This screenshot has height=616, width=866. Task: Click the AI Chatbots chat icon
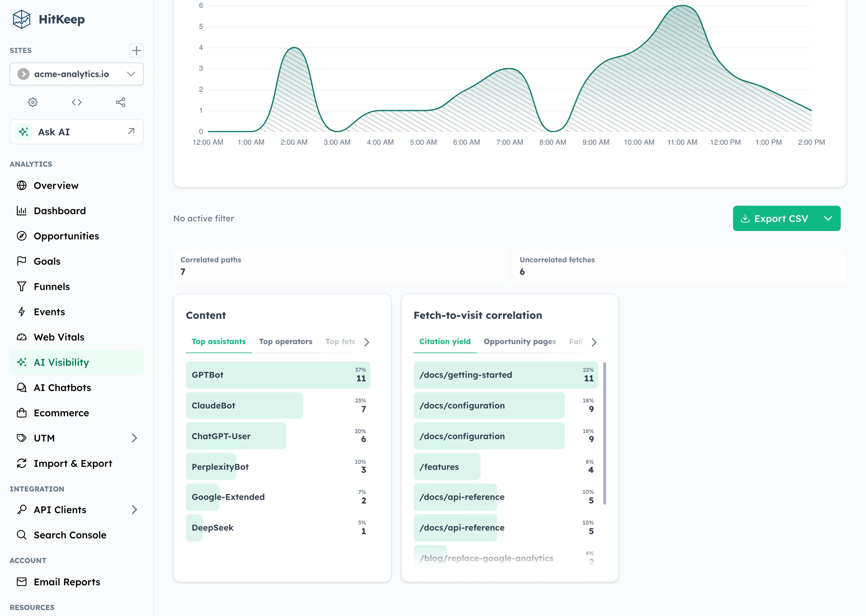click(22, 387)
